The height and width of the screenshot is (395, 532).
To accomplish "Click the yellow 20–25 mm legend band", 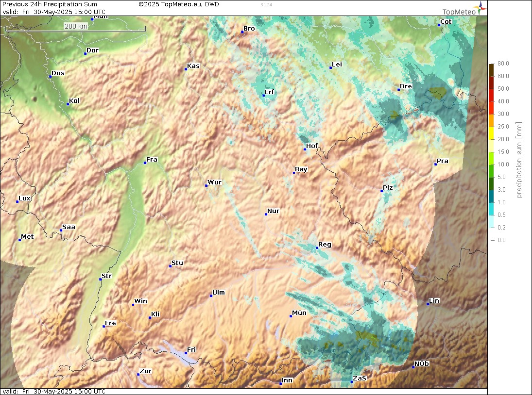I will [x=491, y=133].
